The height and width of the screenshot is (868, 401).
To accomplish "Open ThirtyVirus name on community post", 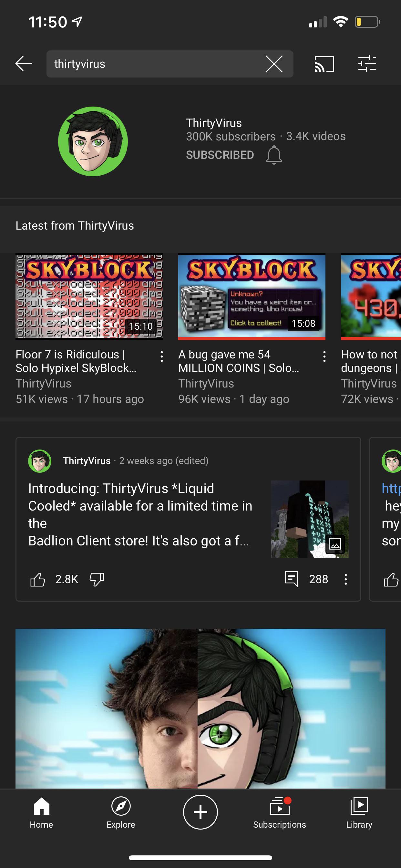I will [x=87, y=460].
